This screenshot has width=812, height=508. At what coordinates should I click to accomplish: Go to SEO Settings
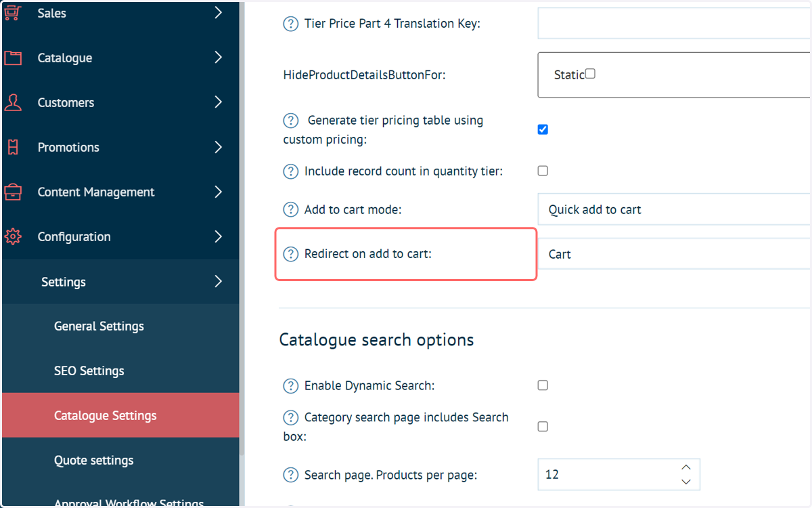tap(120, 371)
